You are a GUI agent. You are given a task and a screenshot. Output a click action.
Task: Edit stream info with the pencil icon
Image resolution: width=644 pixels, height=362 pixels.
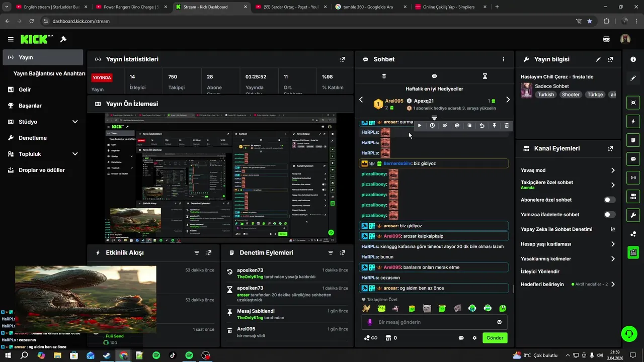point(598,59)
